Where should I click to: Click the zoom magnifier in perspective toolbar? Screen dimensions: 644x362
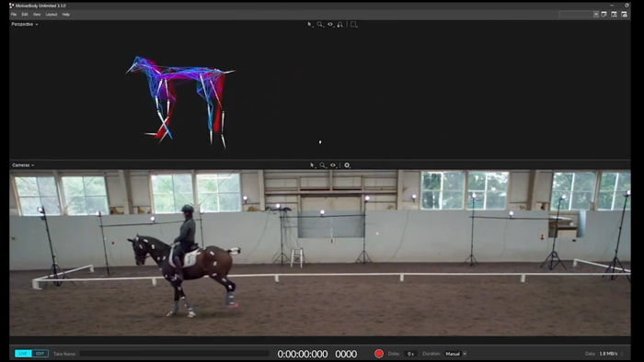point(320,25)
